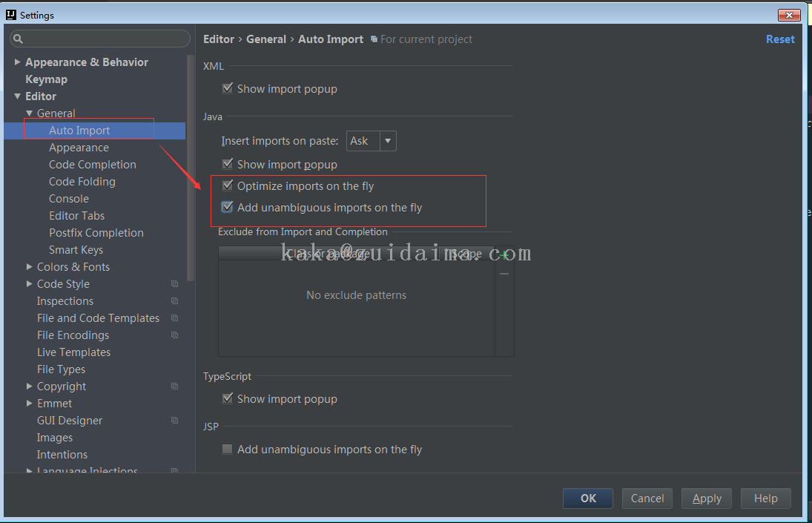Image resolution: width=812 pixels, height=523 pixels.
Task: Open Insert imports on paste dropdown
Action: 372,141
